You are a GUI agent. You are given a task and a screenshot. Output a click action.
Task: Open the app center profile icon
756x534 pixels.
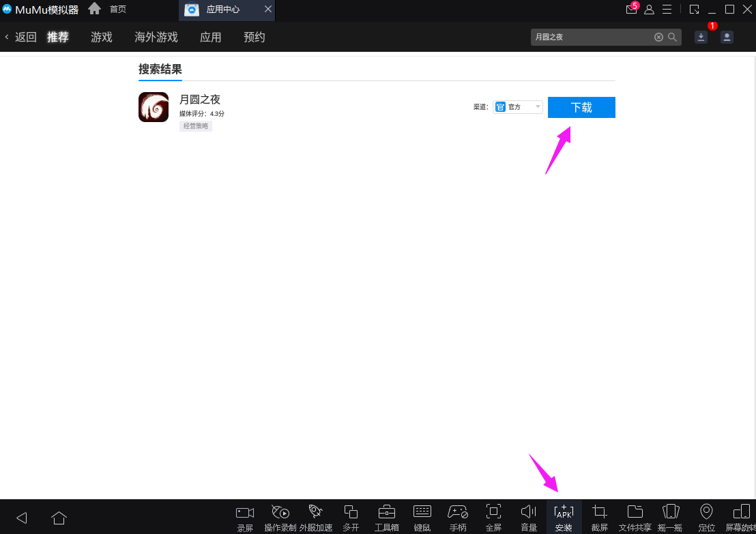(727, 37)
